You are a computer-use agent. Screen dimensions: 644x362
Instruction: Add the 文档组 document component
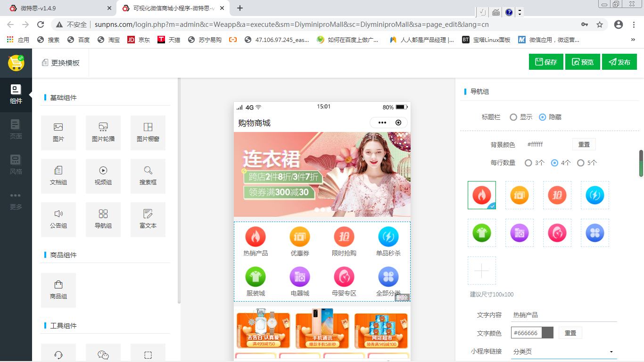[x=58, y=176]
